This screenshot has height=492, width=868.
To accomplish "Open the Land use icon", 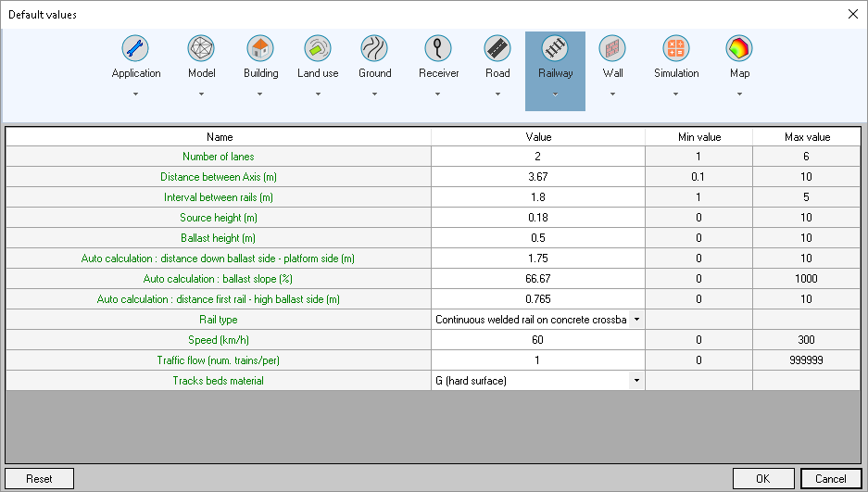I will tap(318, 48).
